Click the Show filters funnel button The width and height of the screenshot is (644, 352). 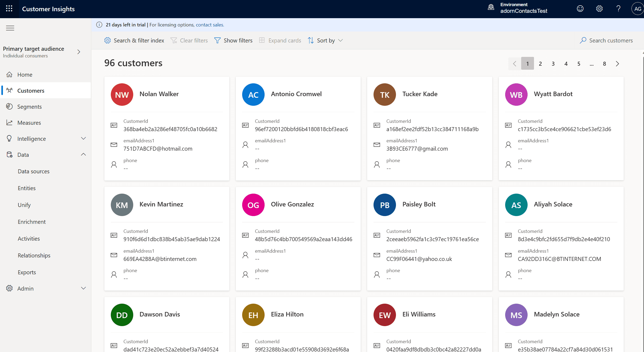coord(233,40)
